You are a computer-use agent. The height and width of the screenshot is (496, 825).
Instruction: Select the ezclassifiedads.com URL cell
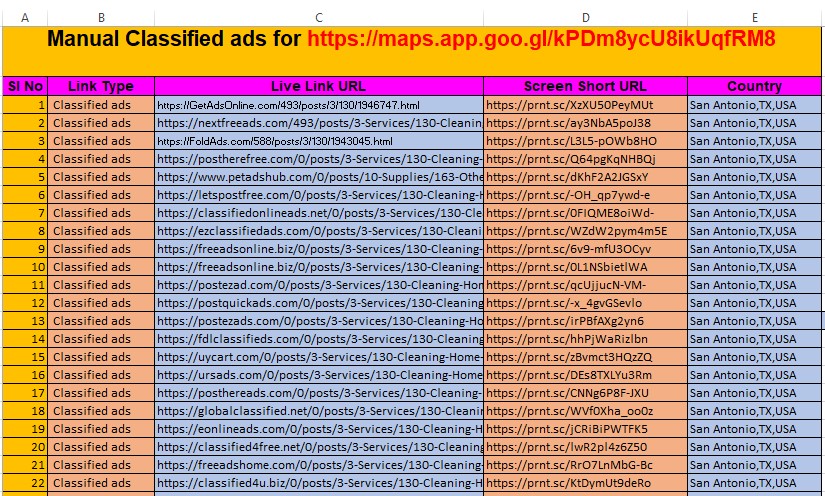click(319, 231)
